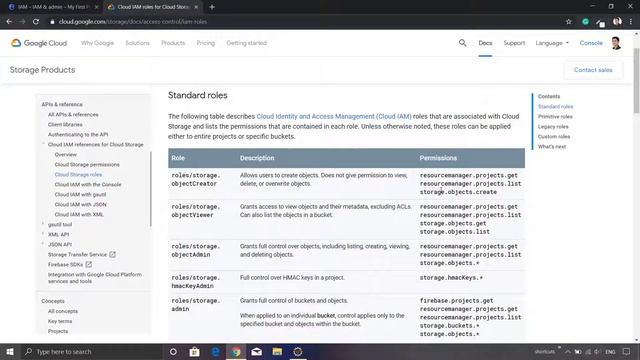
Task: Close the Cloud IAM roles browser tab
Action: click(x=196, y=7)
